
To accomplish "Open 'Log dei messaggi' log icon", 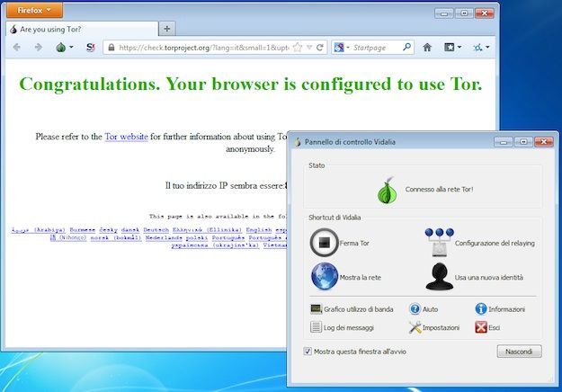I will (x=316, y=327).
